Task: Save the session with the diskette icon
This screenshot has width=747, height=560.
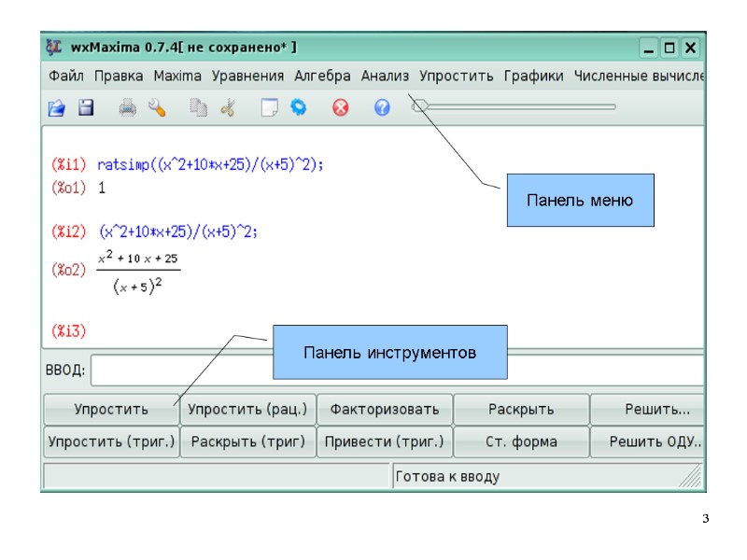Action: pos(84,109)
